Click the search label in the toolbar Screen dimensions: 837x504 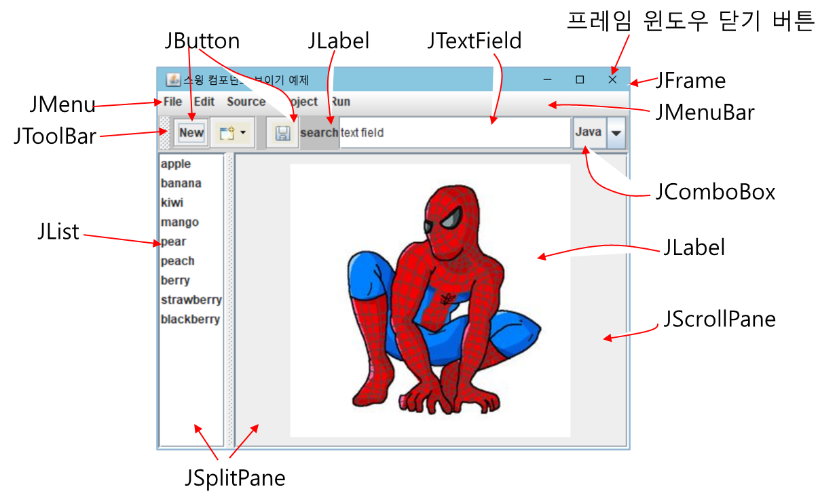pyautogui.click(x=319, y=133)
